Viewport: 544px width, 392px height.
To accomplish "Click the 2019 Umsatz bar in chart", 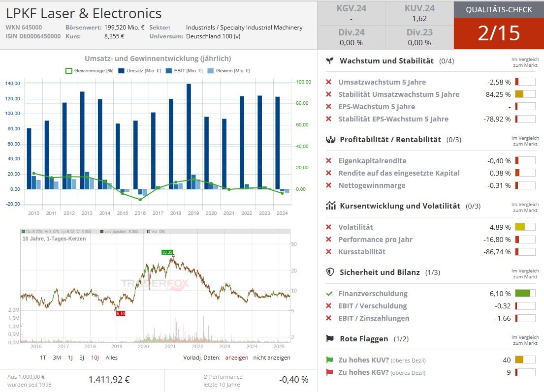I will tap(189, 137).
